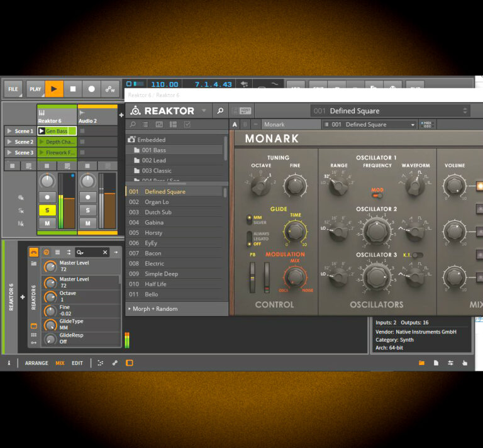Toggle the automation write button in transport
The image size is (483, 448).
pos(110,89)
